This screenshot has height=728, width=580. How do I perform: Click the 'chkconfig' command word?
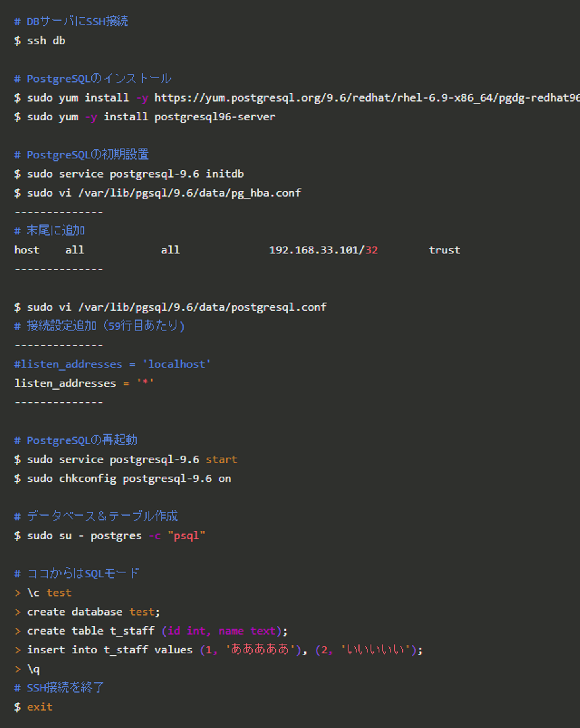[x=87, y=479]
